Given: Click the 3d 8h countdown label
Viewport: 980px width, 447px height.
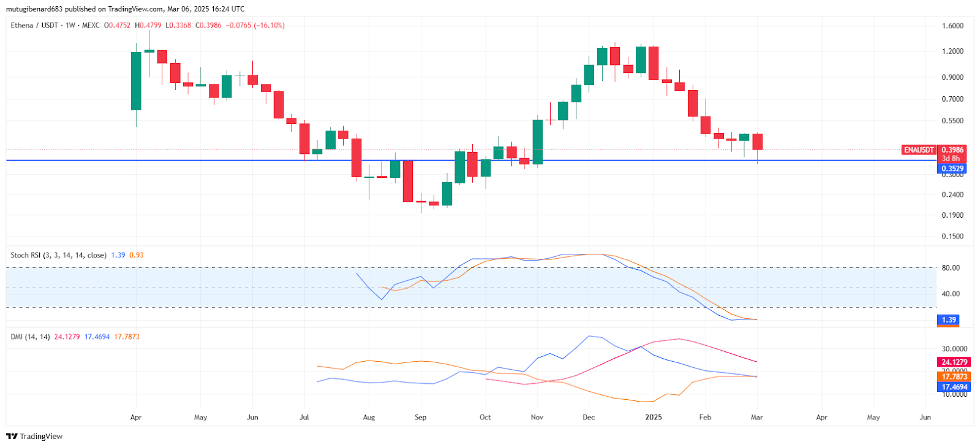Looking at the screenshot, I should click(951, 158).
